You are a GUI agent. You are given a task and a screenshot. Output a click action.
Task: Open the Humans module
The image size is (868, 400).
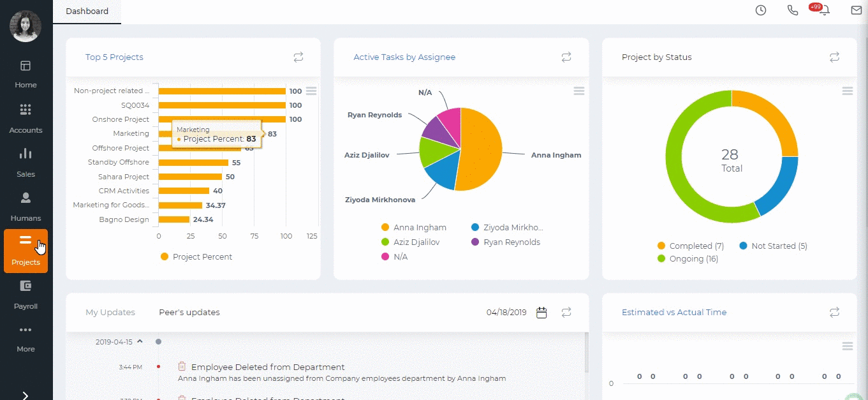[26, 207]
